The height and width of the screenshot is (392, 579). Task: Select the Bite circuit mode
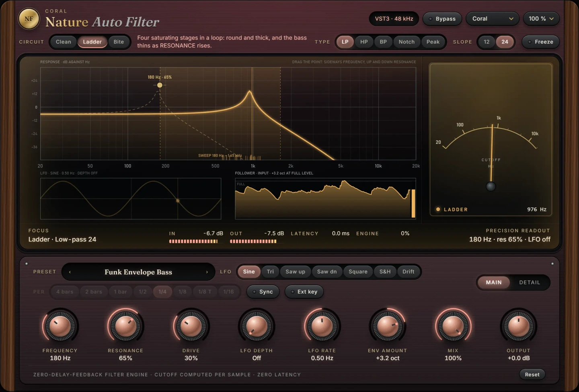pyautogui.click(x=119, y=42)
